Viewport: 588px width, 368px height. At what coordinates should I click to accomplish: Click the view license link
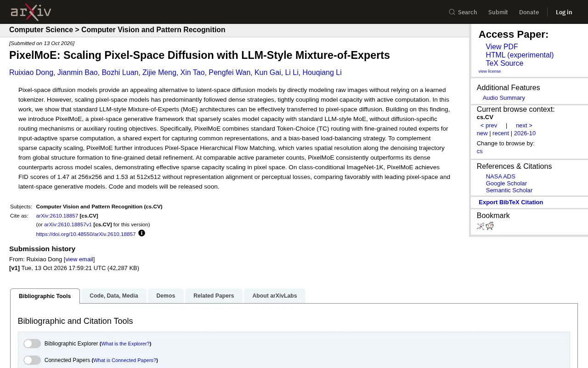click(490, 71)
